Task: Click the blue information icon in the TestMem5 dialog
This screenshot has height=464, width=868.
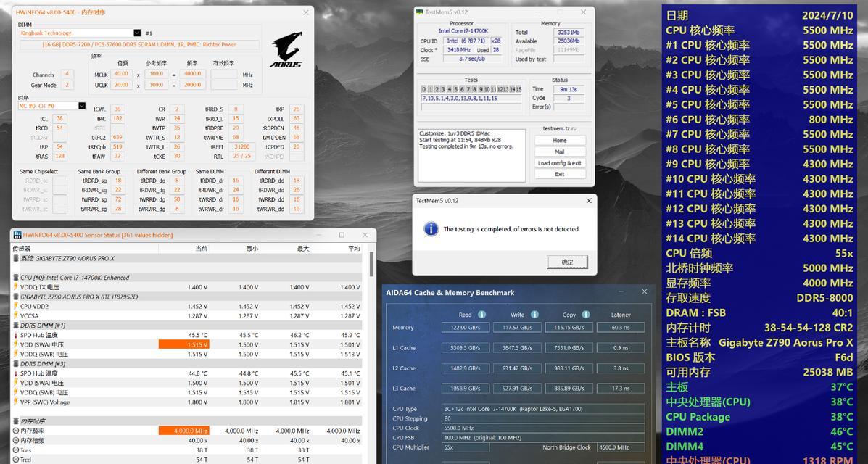Action: 431,228
